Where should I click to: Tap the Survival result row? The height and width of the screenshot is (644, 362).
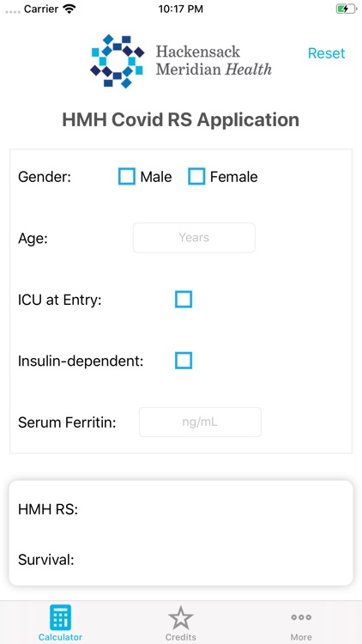(x=181, y=559)
